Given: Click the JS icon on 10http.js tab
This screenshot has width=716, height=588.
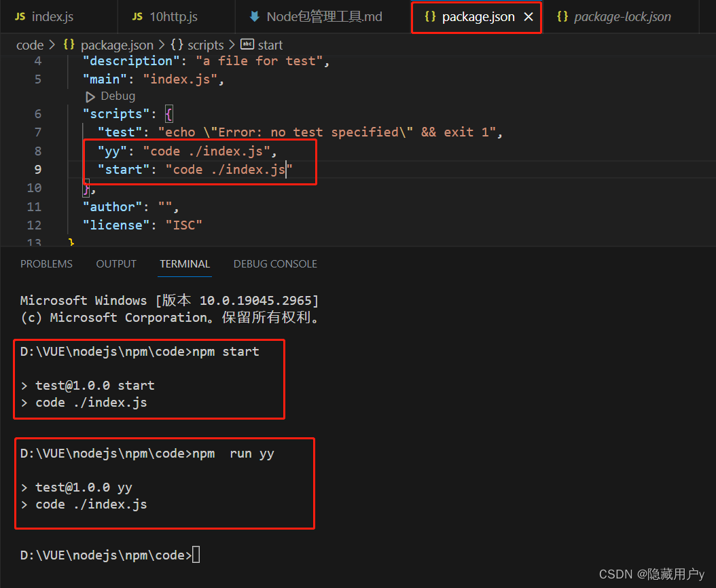Looking at the screenshot, I should (137, 17).
